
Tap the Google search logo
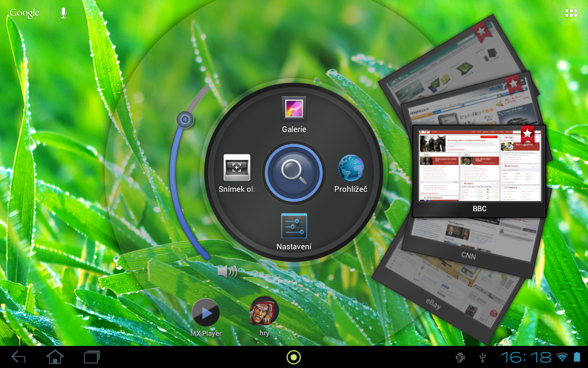(24, 12)
